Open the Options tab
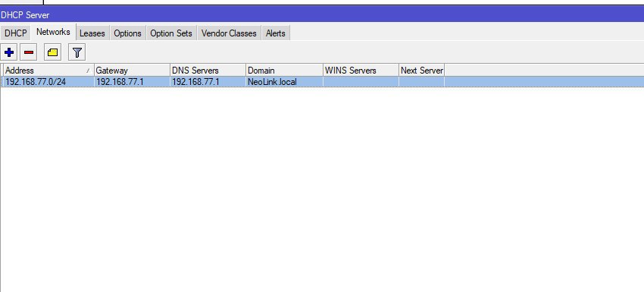644x292 pixels. tap(127, 33)
